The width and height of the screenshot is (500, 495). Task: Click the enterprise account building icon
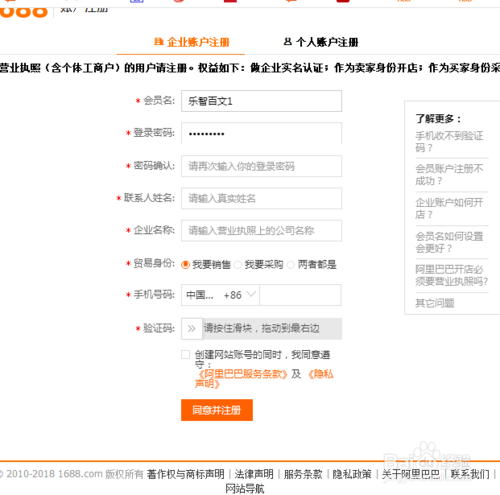(159, 42)
